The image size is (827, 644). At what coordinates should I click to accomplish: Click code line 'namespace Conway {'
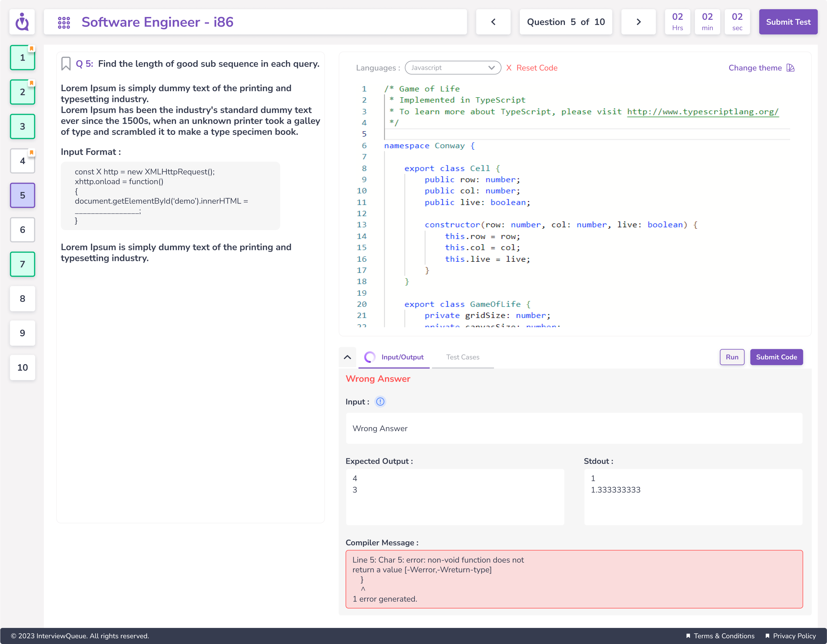point(429,146)
